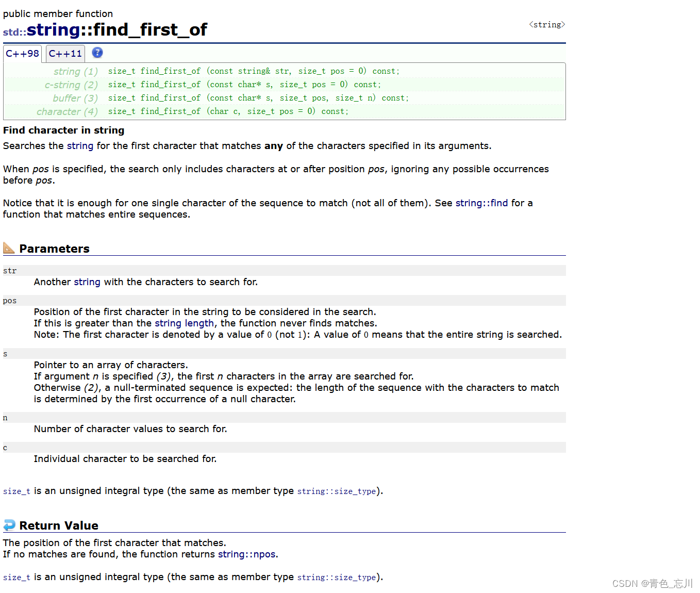Screen dimensions: 700x593
Task: Click 'The position of the first character that matches.'
Action: 114,543
